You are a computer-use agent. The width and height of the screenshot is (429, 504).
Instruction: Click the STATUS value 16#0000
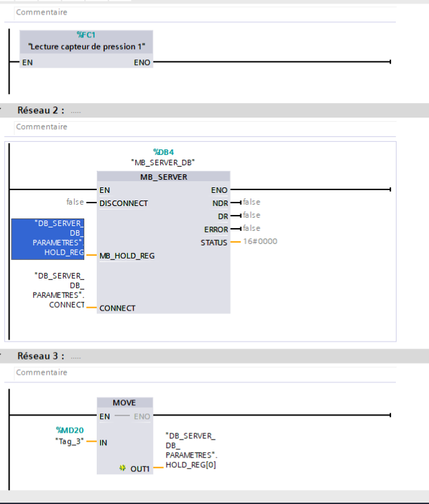coord(260,241)
